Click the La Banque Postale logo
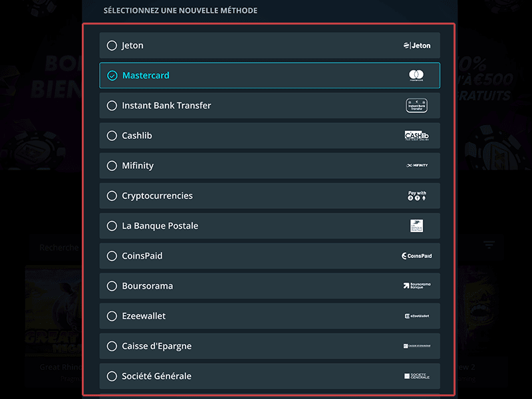This screenshot has height=399, width=532. click(417, 225)
